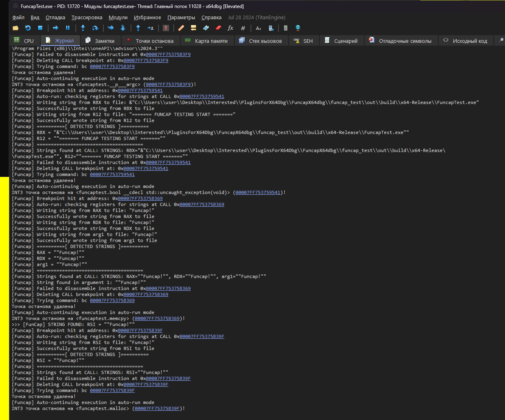Open the Отладка menu
505x420 pixels.
pos(55,18)
